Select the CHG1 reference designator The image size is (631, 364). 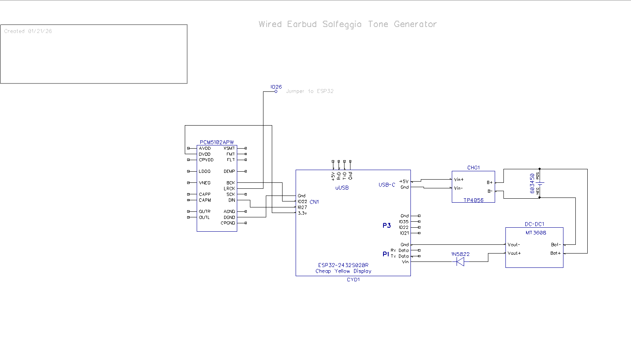coord(473,168)
